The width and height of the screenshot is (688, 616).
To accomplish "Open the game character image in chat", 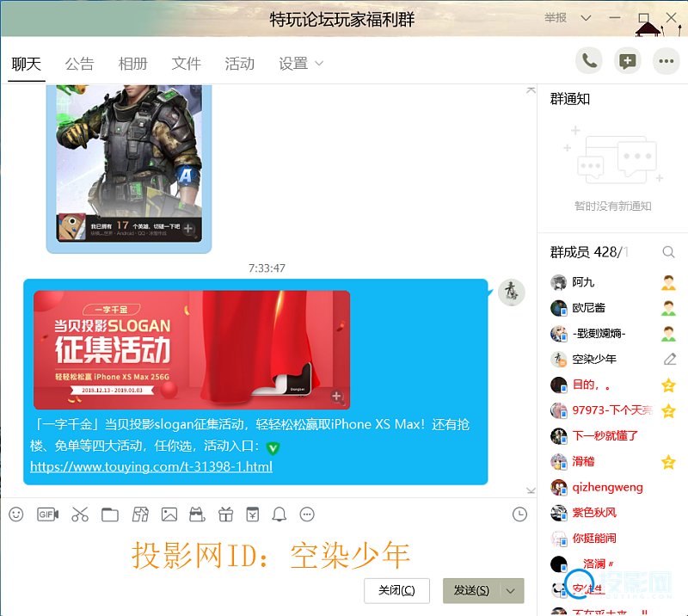I will pos(129,163).
